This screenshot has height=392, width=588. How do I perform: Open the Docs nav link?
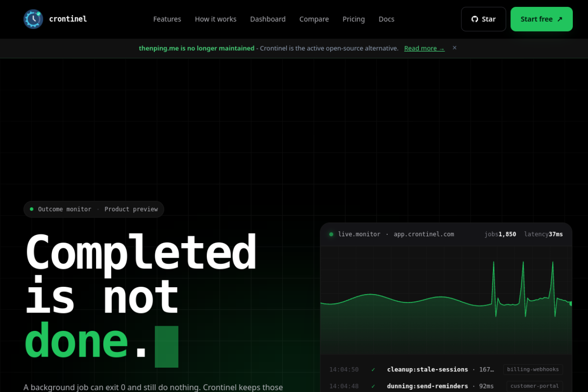coord(386,19)
